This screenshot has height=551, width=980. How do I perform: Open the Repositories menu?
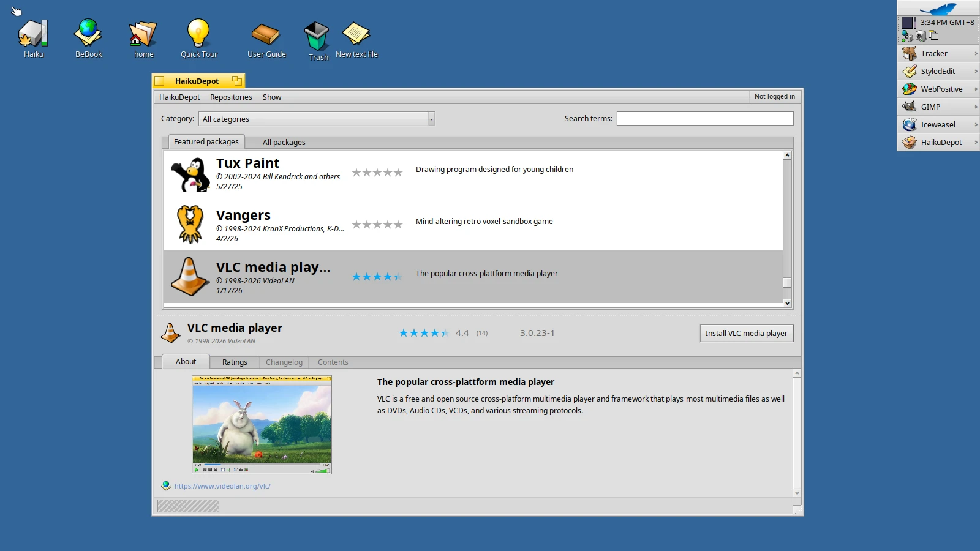231,97
